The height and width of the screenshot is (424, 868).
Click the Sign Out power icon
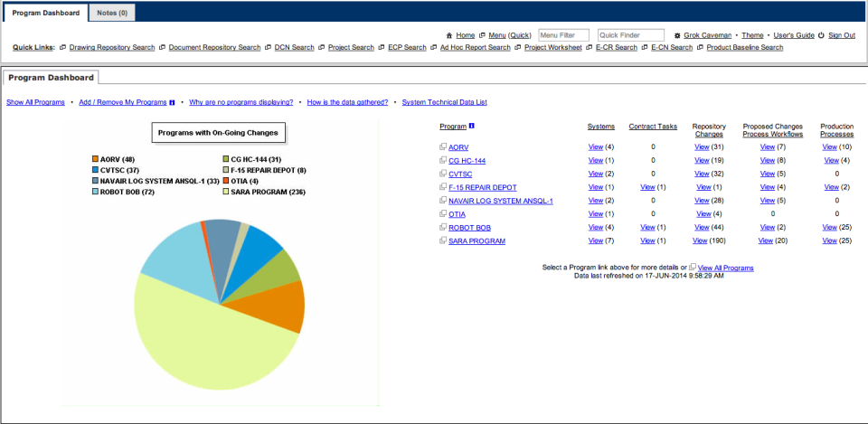822,35
